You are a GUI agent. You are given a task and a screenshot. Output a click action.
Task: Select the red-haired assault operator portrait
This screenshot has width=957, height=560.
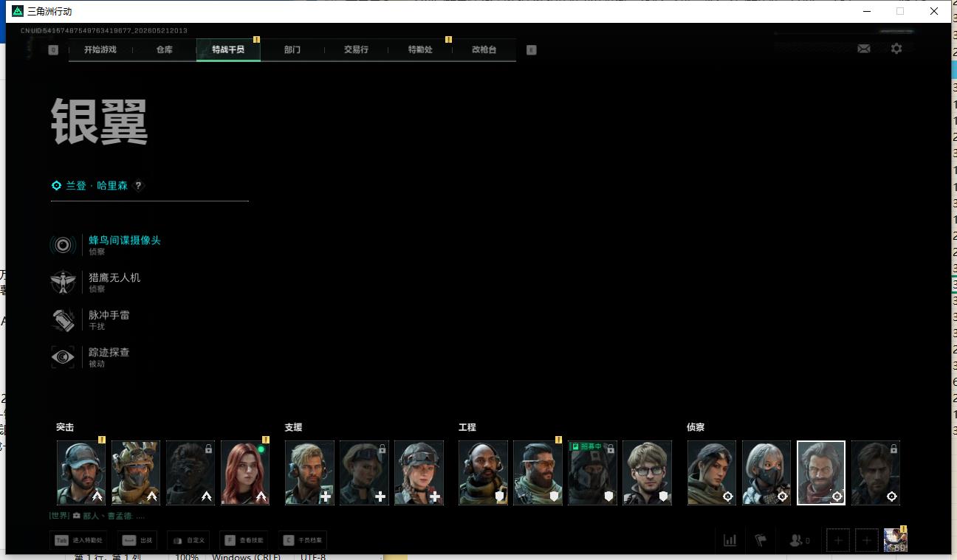coord(245,473)
